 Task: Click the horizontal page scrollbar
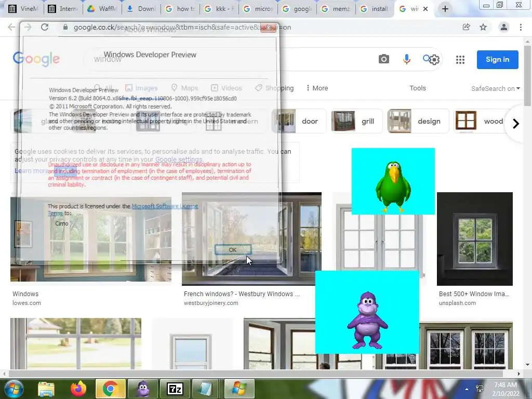255,374
